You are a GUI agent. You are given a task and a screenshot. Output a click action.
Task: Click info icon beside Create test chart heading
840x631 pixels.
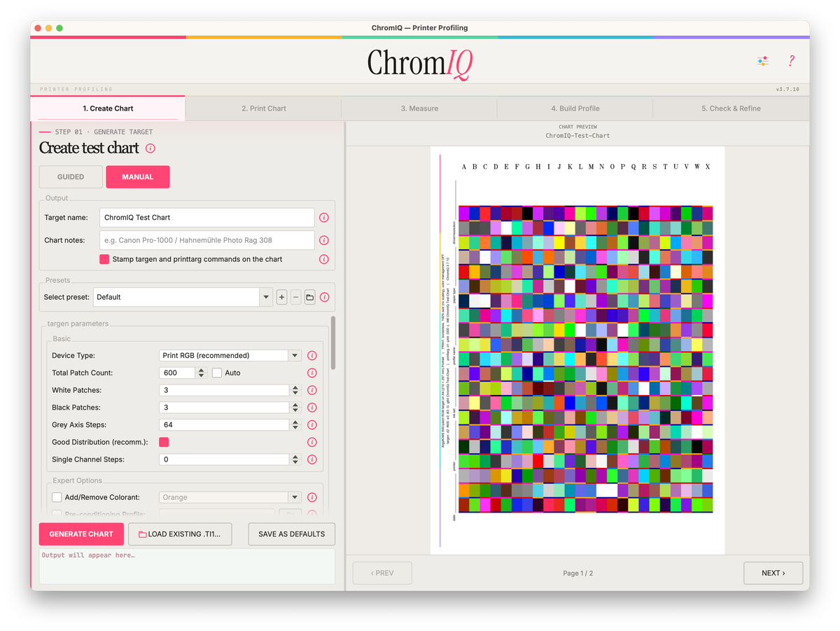(150, 148)
